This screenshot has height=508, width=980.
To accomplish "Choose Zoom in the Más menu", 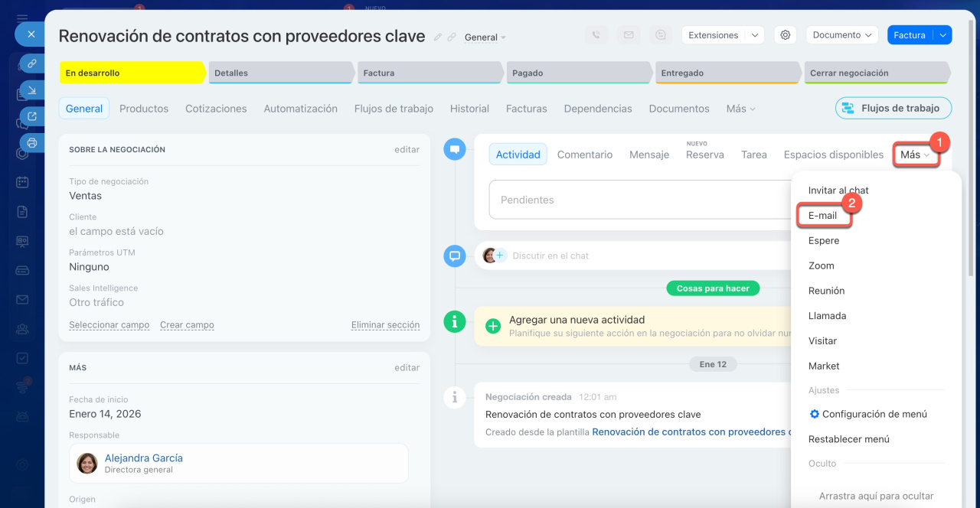I will pyautogui.click(x=821, y=265).
